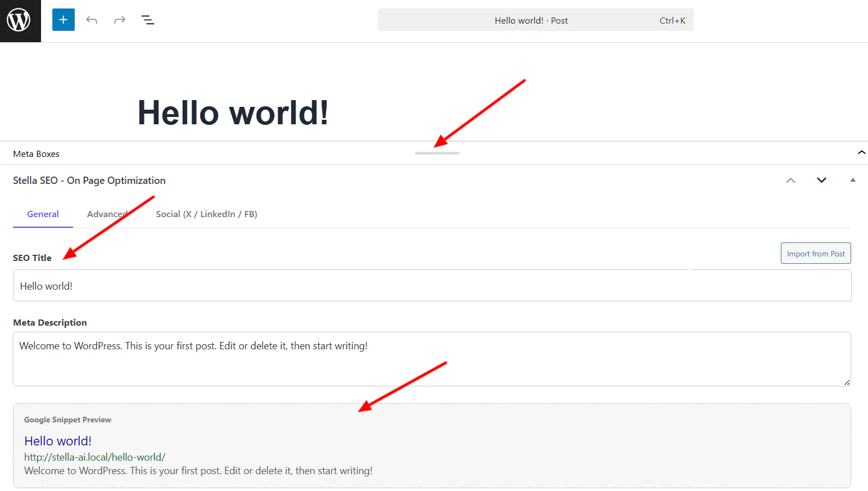This screenshot has width=868, height=491.
Task: Click the Import from Post button
Action: tap(816, 254)
